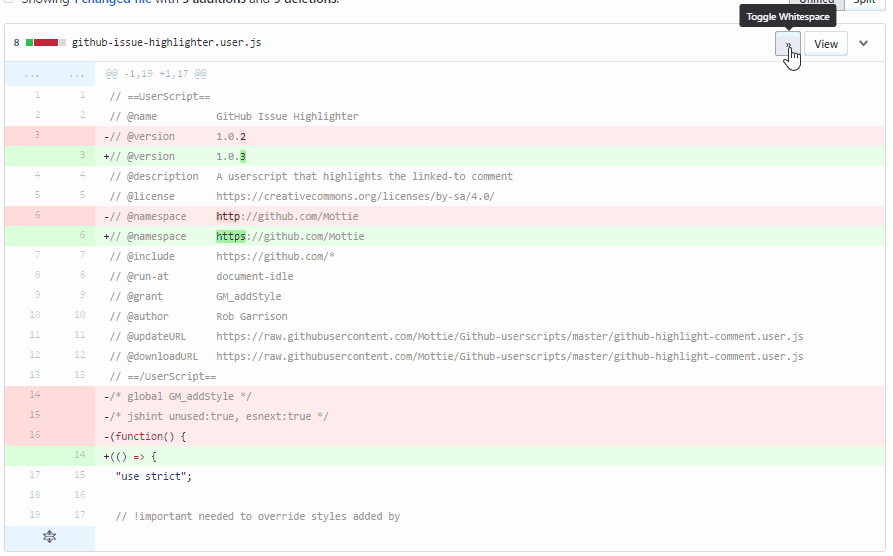
Task: Select deleted line 14 global GM_addStyle comment
Action: coord(36,396)
